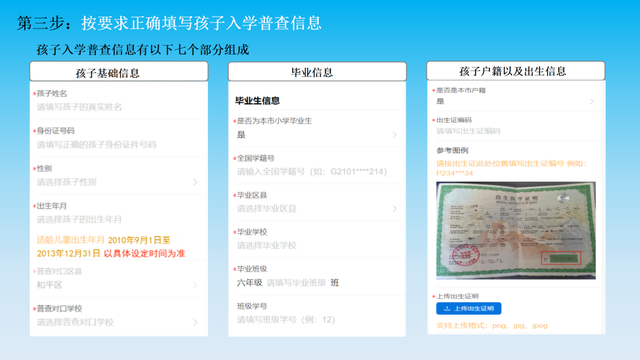This screenshot has width=640, height=360.
Task: Click the 参考图例 label text
Action: pyautogui.click(x=452, y=151)
